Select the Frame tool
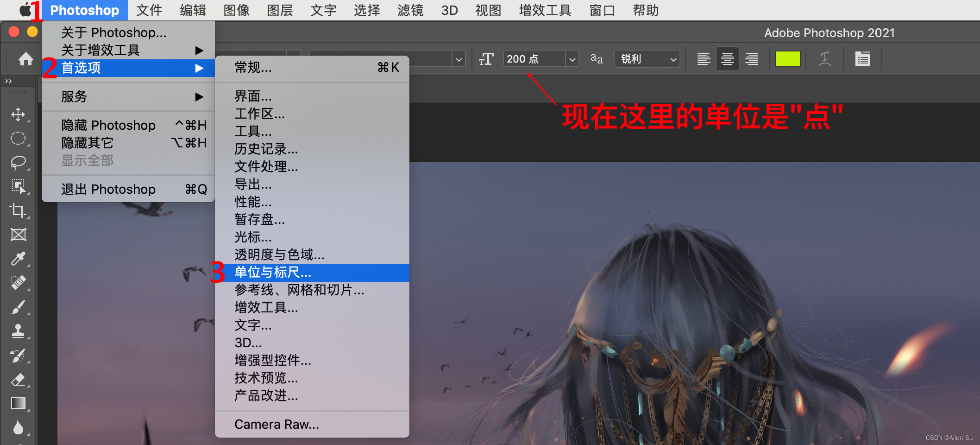 click(x=19, y=235)
